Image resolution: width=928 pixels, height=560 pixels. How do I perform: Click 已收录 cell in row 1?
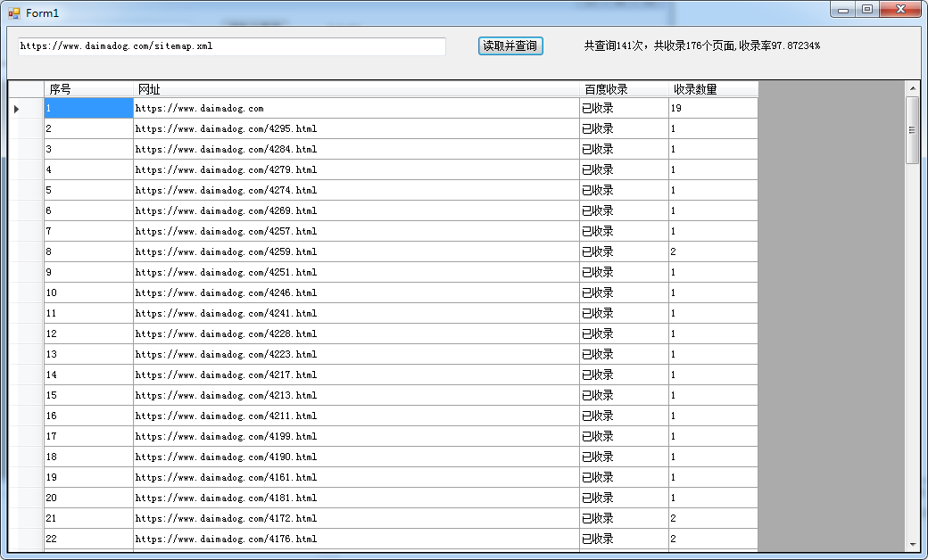625,108
